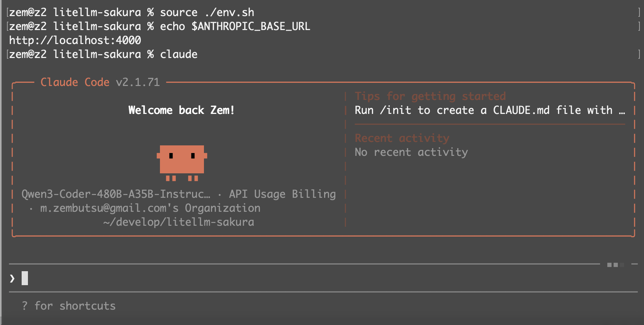Click the "Tips for getting started" heading
Image resolution: width=644 pixels, height=325 pixels.
(x=430, y=96)
